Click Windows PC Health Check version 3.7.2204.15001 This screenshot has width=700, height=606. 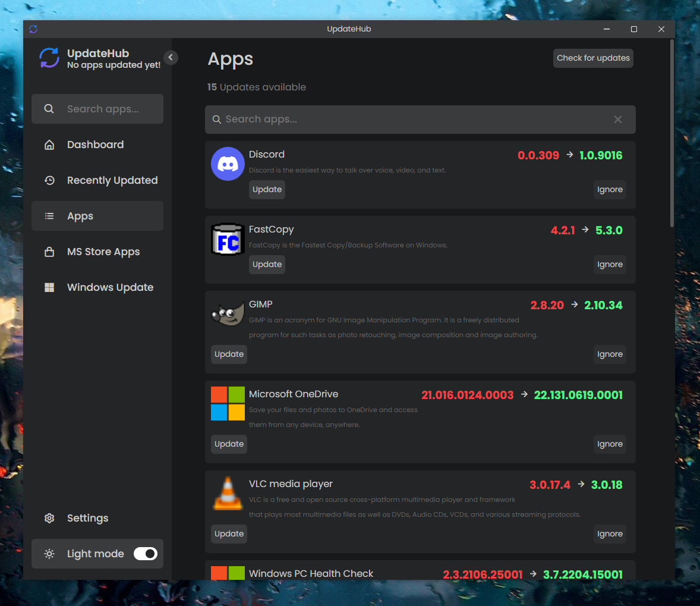coord(582,574)
